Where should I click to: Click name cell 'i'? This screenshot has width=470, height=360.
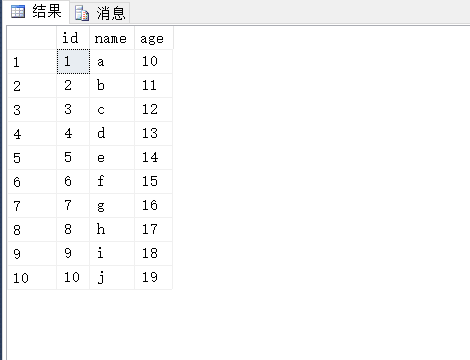click(112, 254)
